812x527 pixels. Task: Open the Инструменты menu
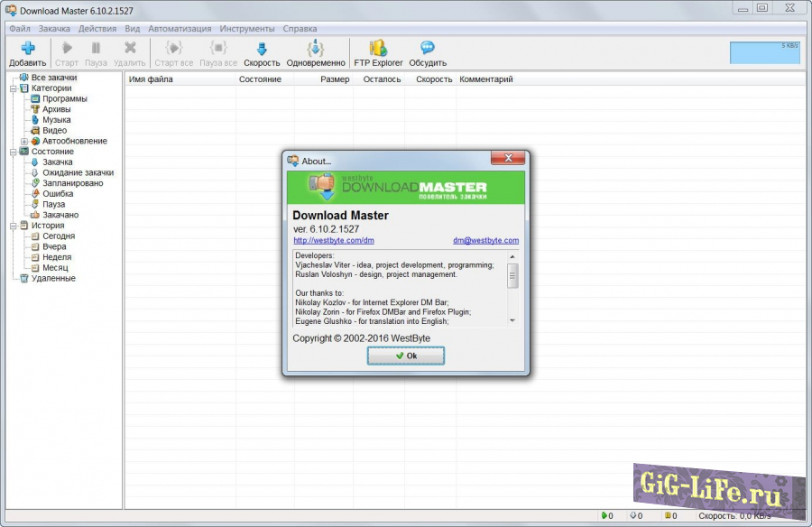pyautogui.click(x=246, y=29)
